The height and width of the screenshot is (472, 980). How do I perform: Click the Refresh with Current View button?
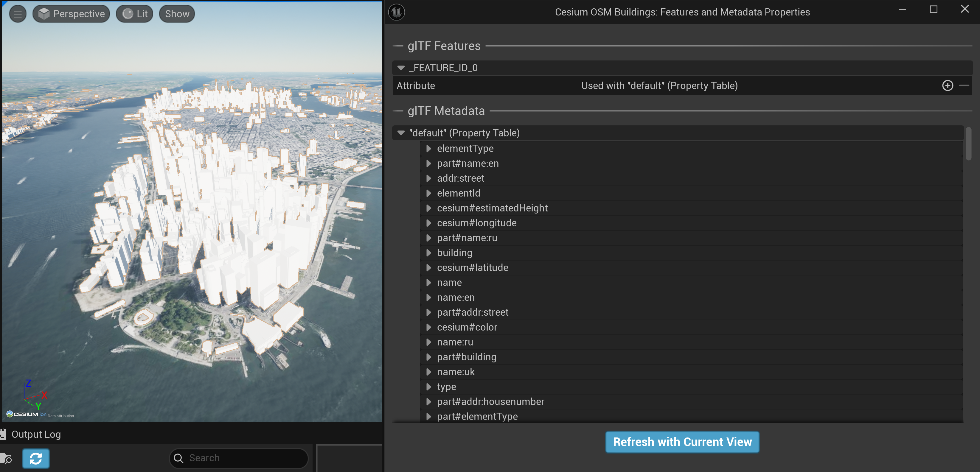[682, 442]
